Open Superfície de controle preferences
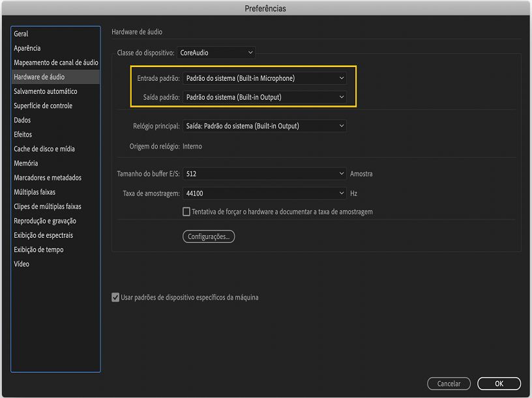Screen dimensions: 532x398 click(43, 106)
